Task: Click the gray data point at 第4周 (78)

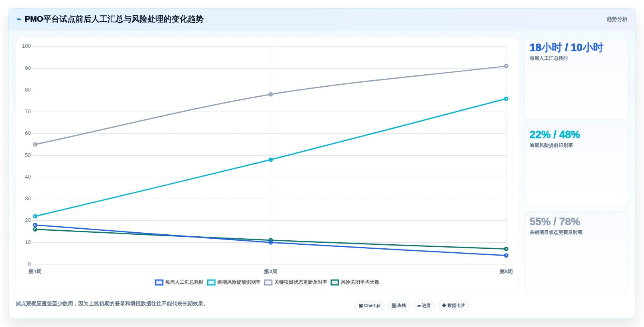Action: click(x=271, y=94)
